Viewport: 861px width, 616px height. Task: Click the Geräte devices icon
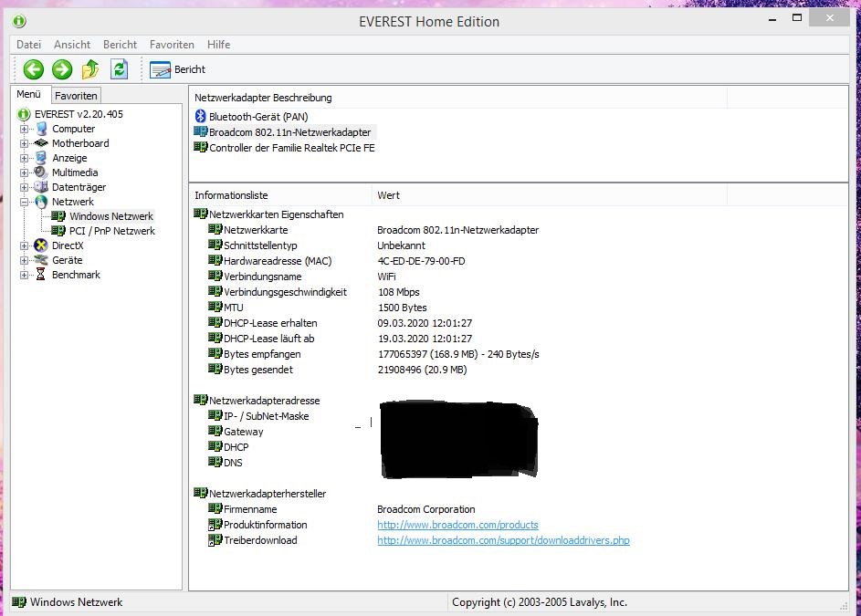(41, 260)
